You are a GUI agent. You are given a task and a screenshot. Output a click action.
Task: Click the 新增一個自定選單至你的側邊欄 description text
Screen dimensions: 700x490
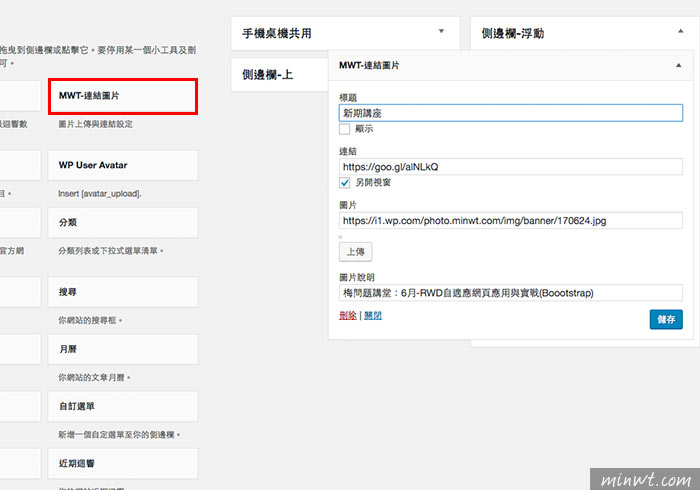119,435
